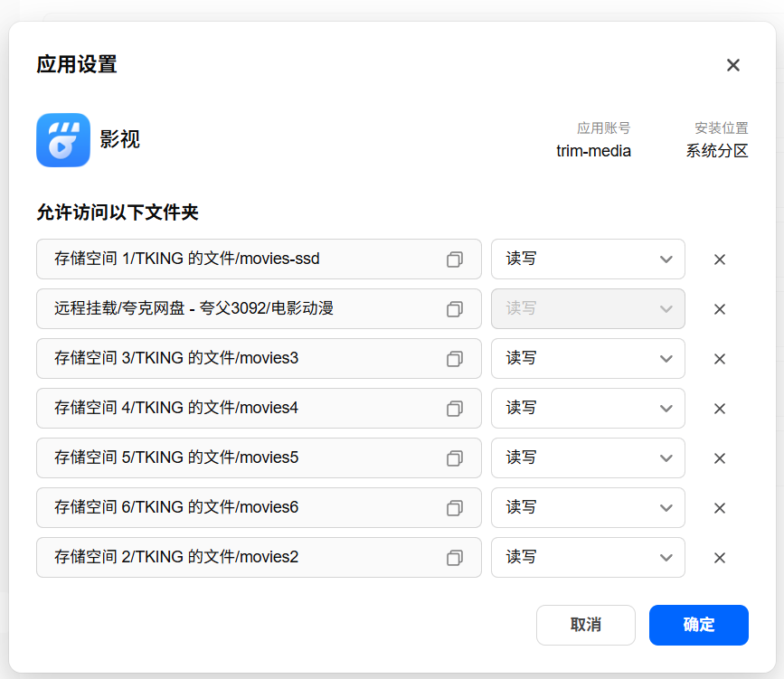Image resolution: width=784 pixels, height=679 pixels.
Task: Close the 应用设置 dialog
Action: (733, 65)
